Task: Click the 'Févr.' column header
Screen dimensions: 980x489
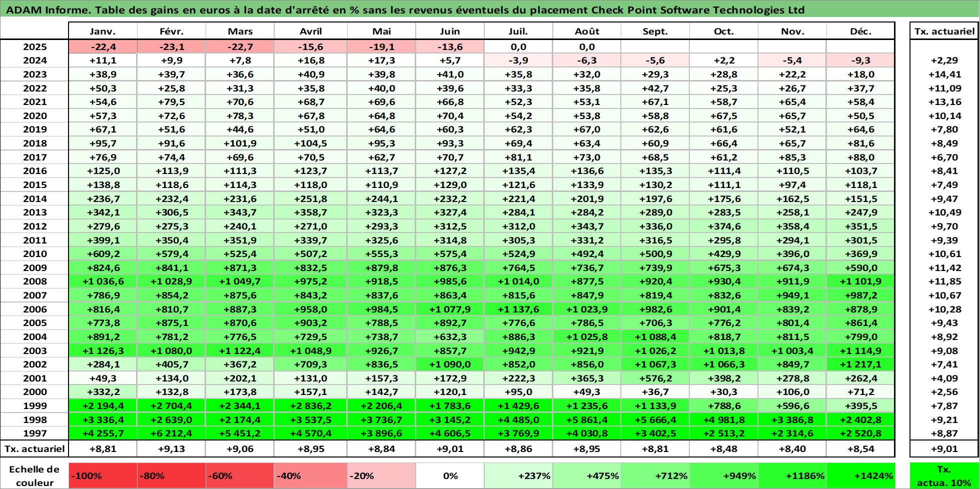Action: click(171, 31)
